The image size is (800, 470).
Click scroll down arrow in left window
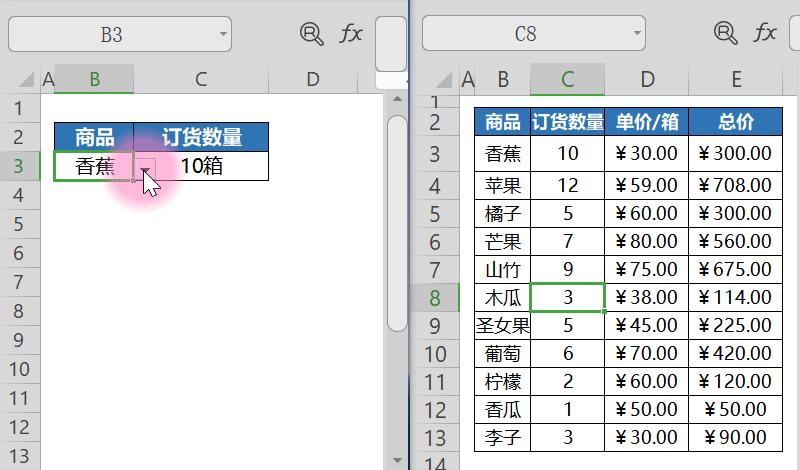coord(397,461)
